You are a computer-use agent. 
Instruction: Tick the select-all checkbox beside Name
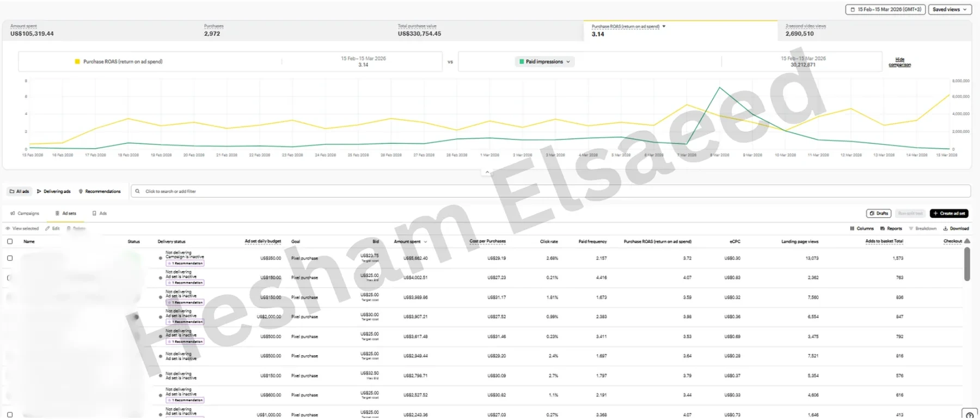pyautogui.click(x=10, y=241)
